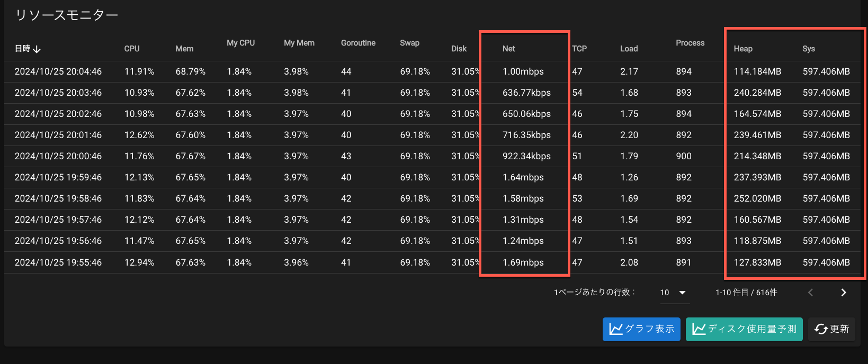Click the Net value 922.34kbps
The width and height of the screenshot is (868, 364).
pyautogui.click(x=526, y=156)
